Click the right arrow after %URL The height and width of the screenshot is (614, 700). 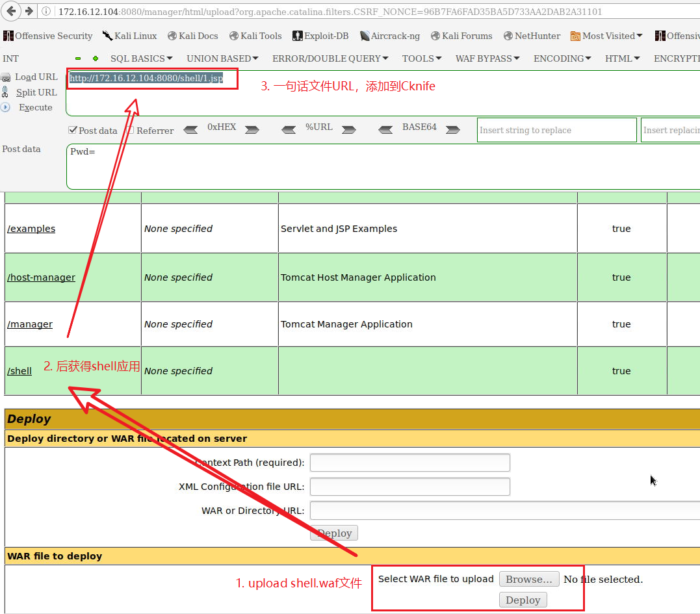tap(349, 130)
